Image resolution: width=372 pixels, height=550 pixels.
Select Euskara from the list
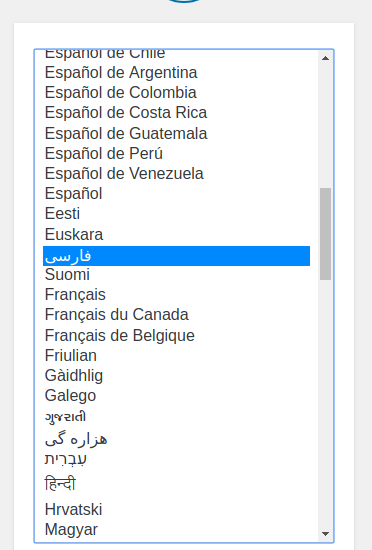[176, 235]
